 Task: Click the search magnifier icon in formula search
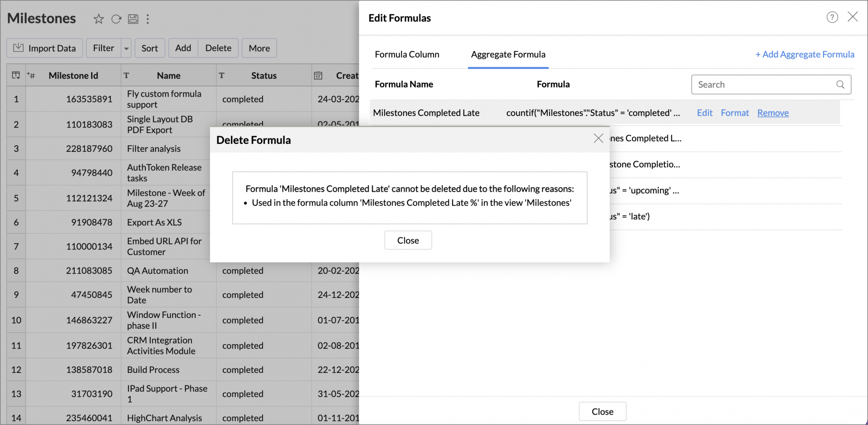tap(840, 85)
